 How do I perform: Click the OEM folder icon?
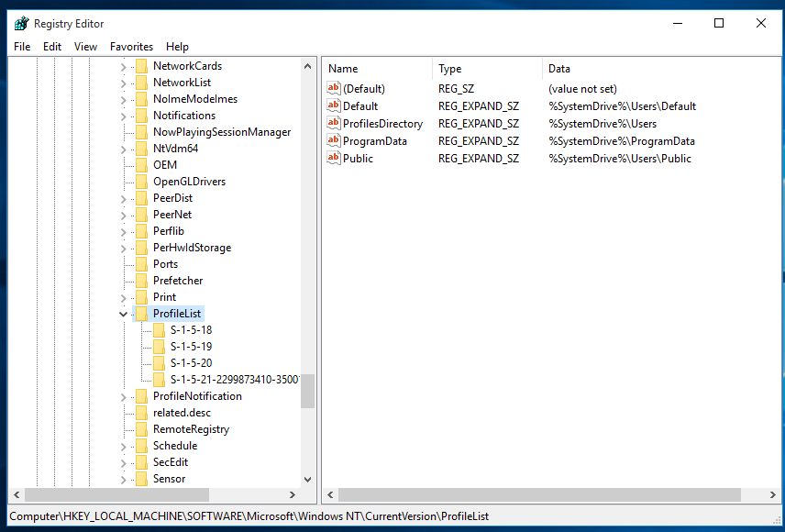point(141,165)
